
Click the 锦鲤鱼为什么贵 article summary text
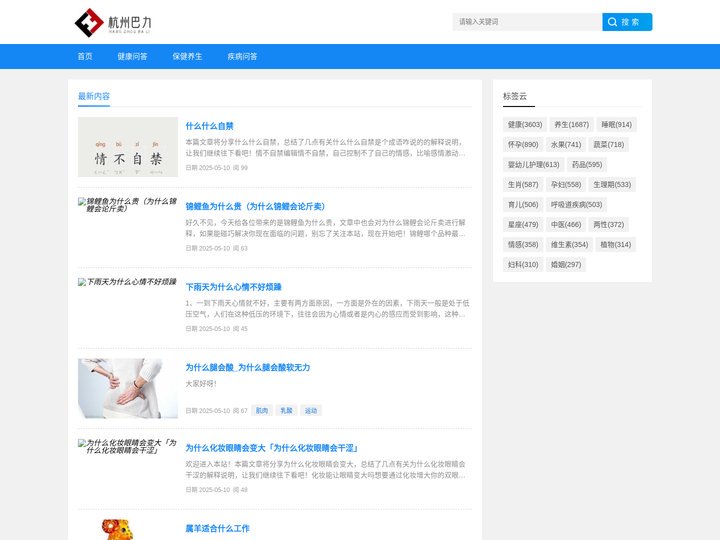coord(326,228)
